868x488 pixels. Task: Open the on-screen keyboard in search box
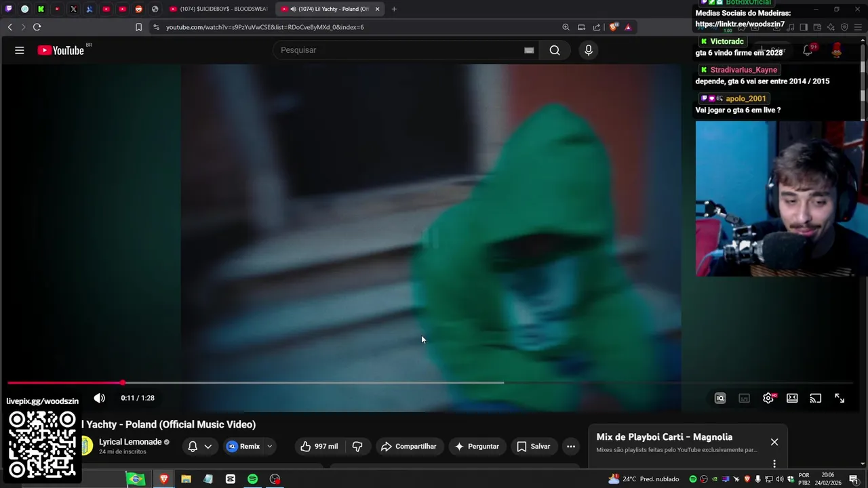529,50
